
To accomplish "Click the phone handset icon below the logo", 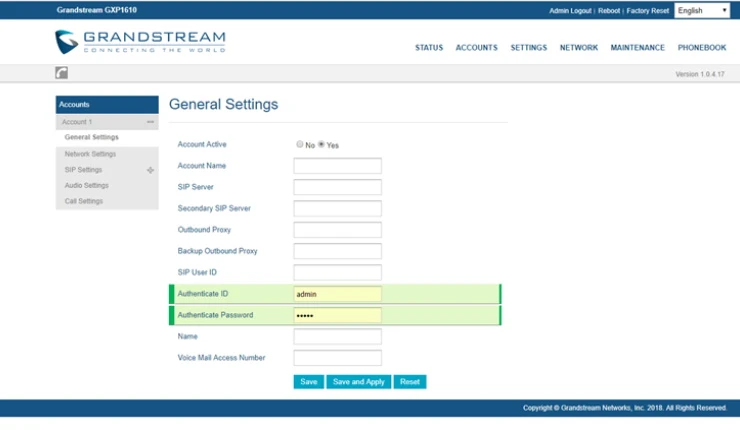I will (x=61, y=73).
